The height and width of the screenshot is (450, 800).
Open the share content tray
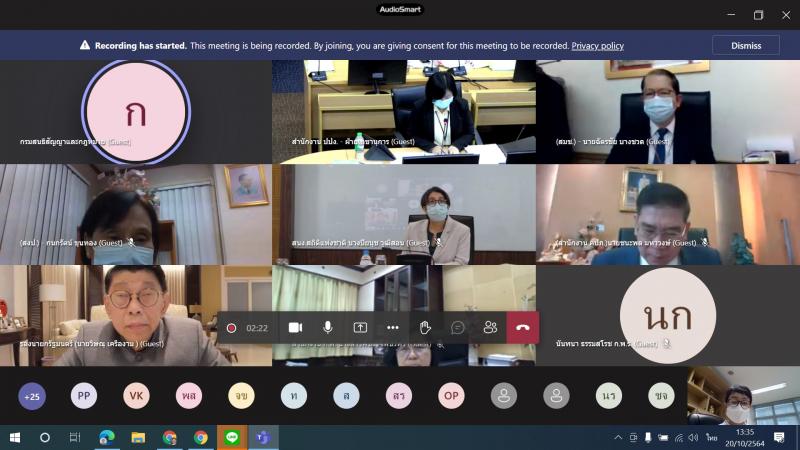[360, 328]
